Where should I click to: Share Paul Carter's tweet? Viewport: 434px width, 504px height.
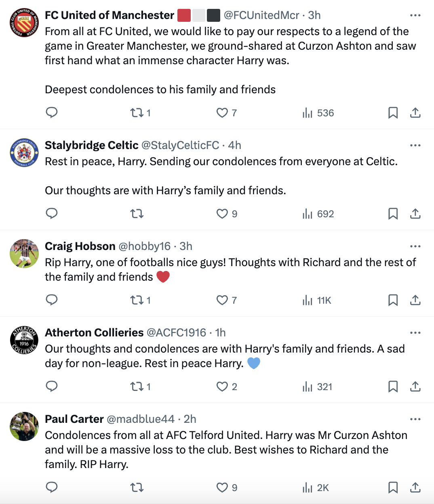pos(415,487)
